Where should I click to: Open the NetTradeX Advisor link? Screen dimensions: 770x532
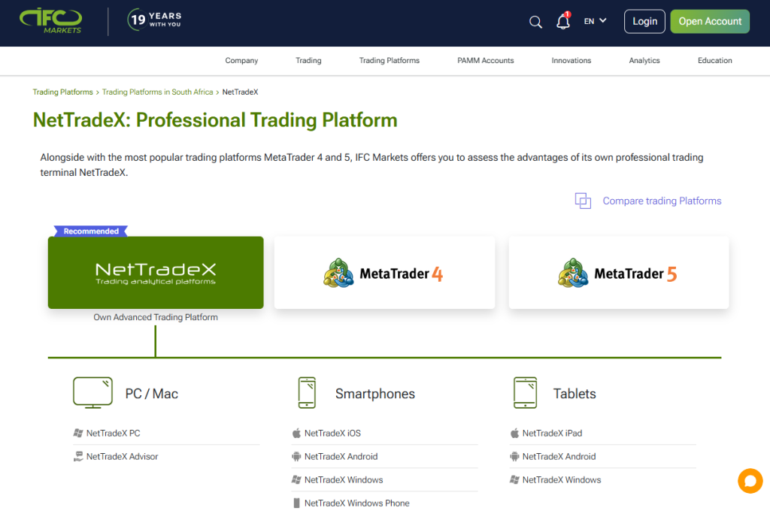pos(122,456)
